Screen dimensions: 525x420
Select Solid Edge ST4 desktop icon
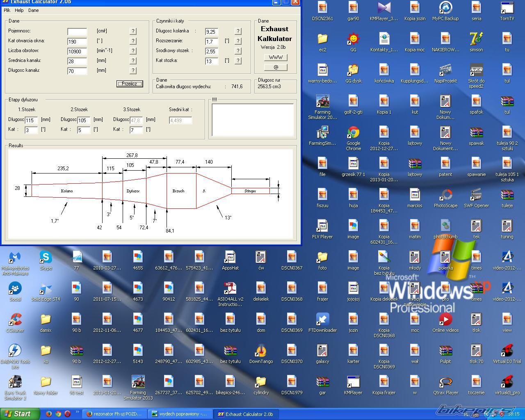click(46, 292)
